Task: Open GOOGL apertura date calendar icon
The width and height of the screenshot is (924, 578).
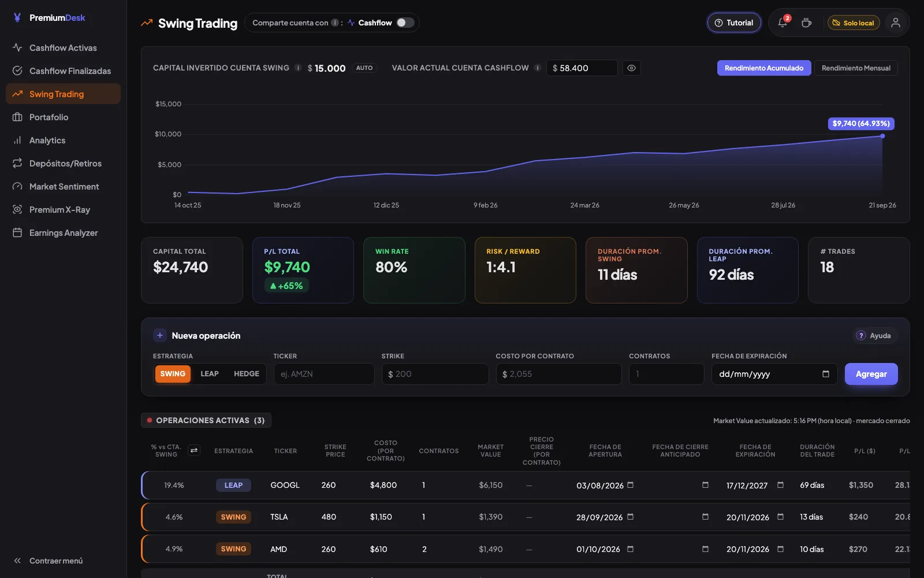Action: click(x=630, y=485)
